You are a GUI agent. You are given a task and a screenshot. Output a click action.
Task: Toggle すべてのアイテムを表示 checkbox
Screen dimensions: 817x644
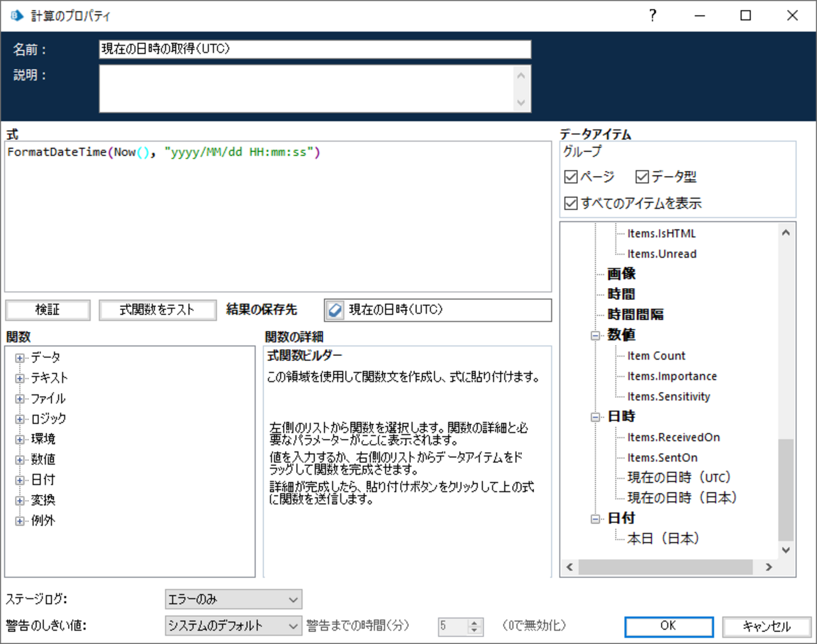(571, 203)
